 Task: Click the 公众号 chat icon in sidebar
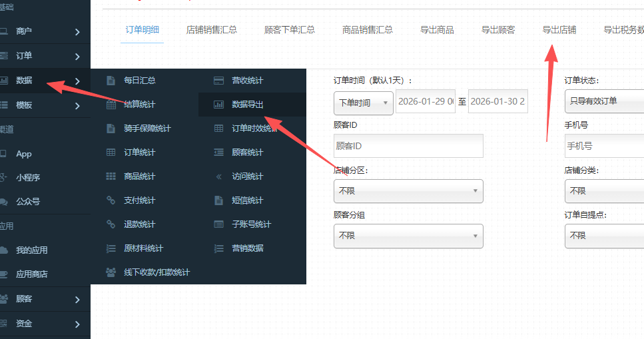(x=4, y=202)
